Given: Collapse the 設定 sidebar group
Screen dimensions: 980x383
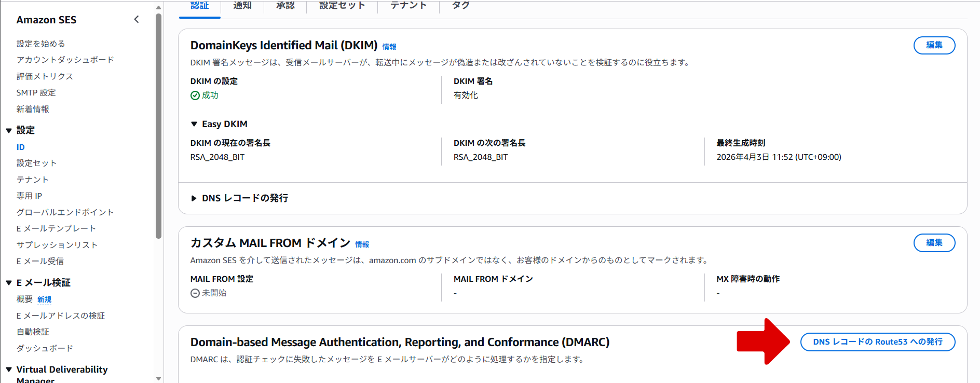Looking at the screenshot, I should [x=9, y=130].
